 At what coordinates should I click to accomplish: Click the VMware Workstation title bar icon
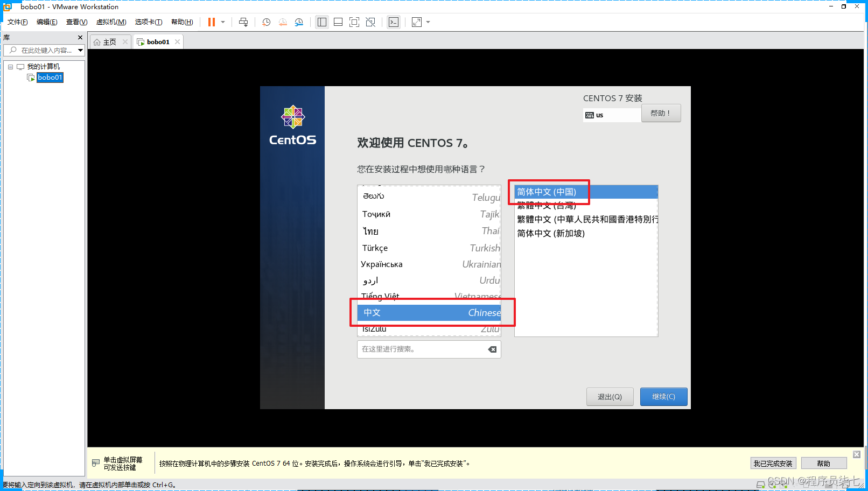pos(8,6)
